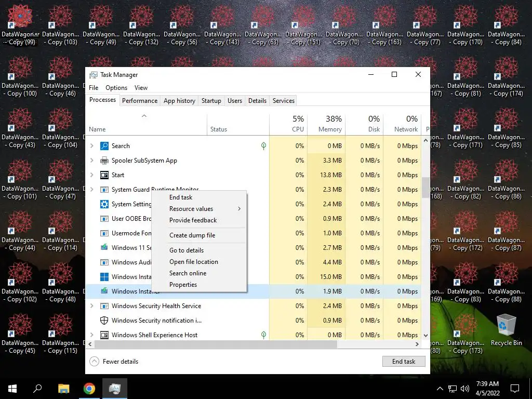Click the Windows 11 Setup process icon
Screen dimensions: 532x399
coord(104,247)
